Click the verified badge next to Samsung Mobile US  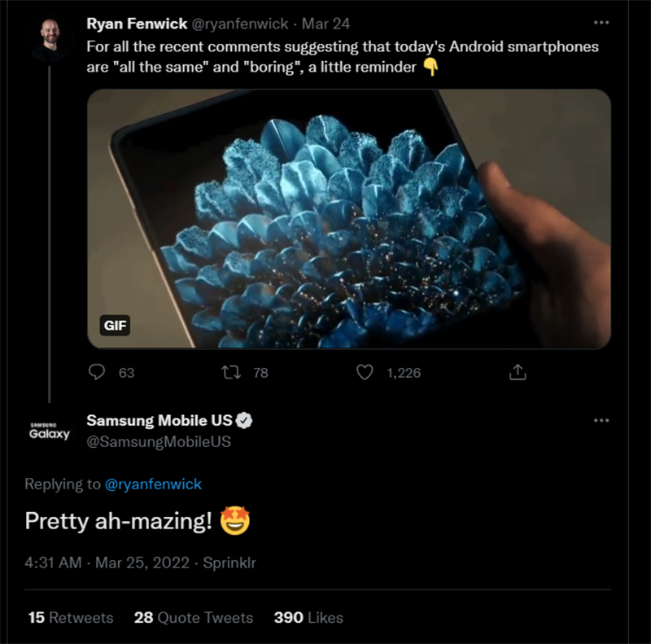coord(246,420)
